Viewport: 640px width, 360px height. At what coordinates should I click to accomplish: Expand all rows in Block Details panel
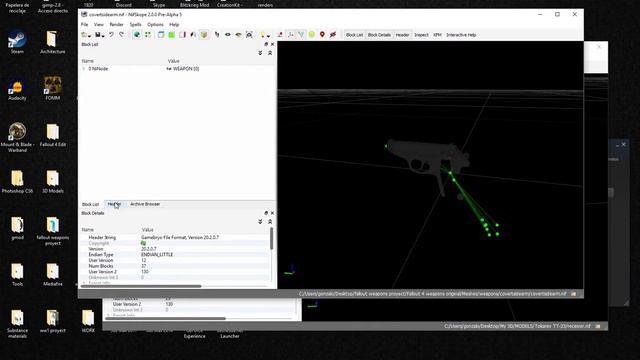260,222
